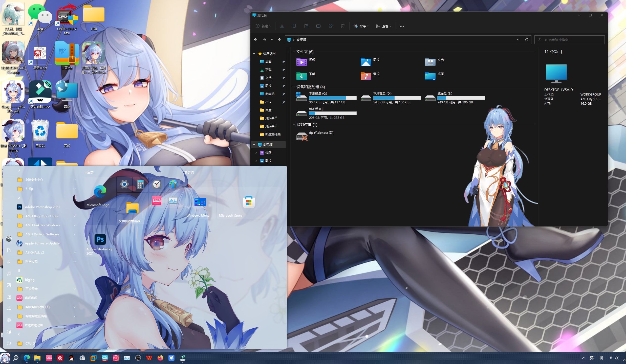Viewport: 626px width, 364px height.
Task: Click the Cut icon in Explorer toolbar
Action: 282,26
